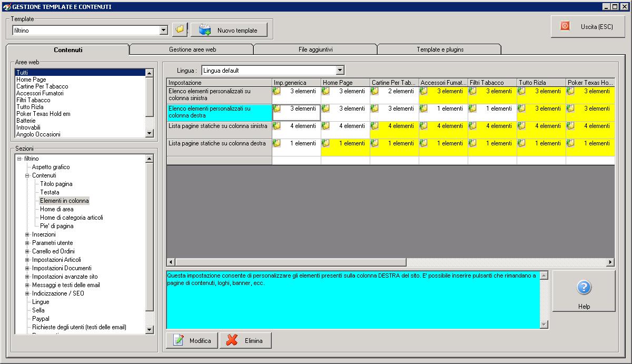Expand the Impostazioni avanzate sito node
This screenshot has width=632, height=364.
[27, 277]
